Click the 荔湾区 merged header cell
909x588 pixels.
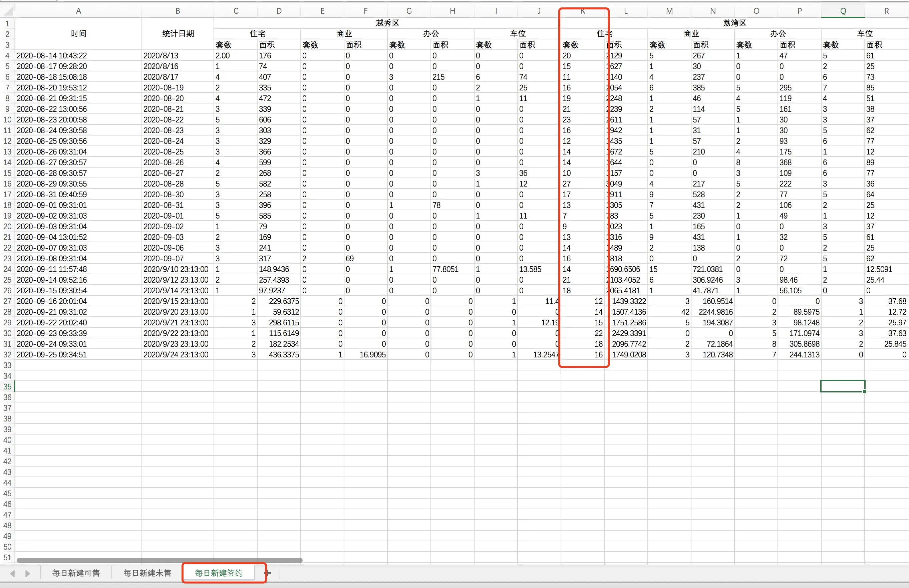point(734,23)
